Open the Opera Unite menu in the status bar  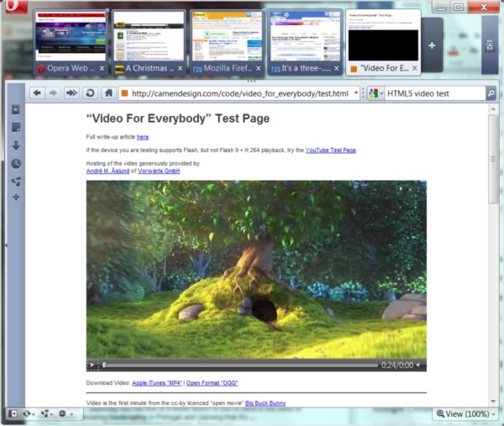(x=46, y=413)
